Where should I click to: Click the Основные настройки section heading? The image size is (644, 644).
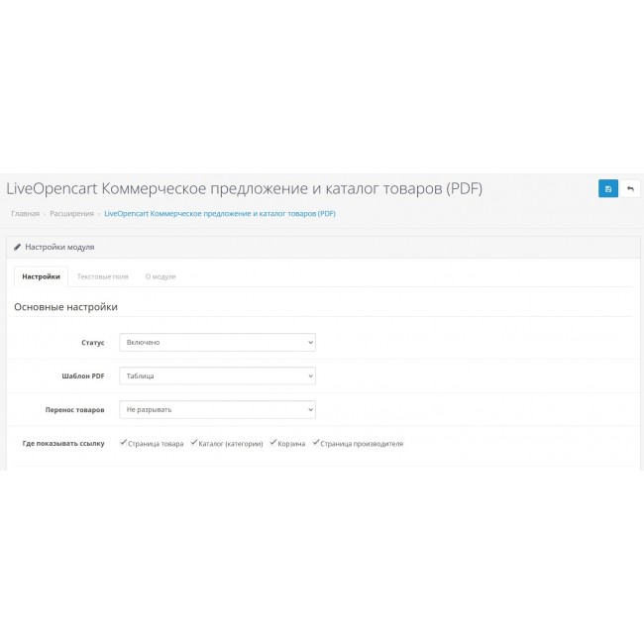[65, 307]
